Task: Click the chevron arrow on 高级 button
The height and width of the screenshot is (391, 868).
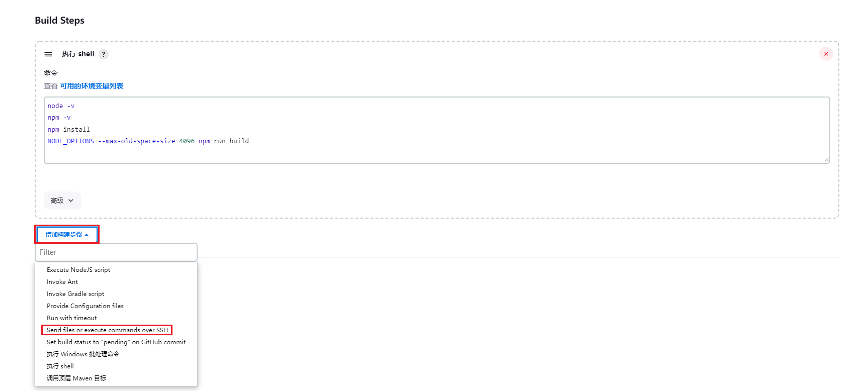Action: pos(71,201)
